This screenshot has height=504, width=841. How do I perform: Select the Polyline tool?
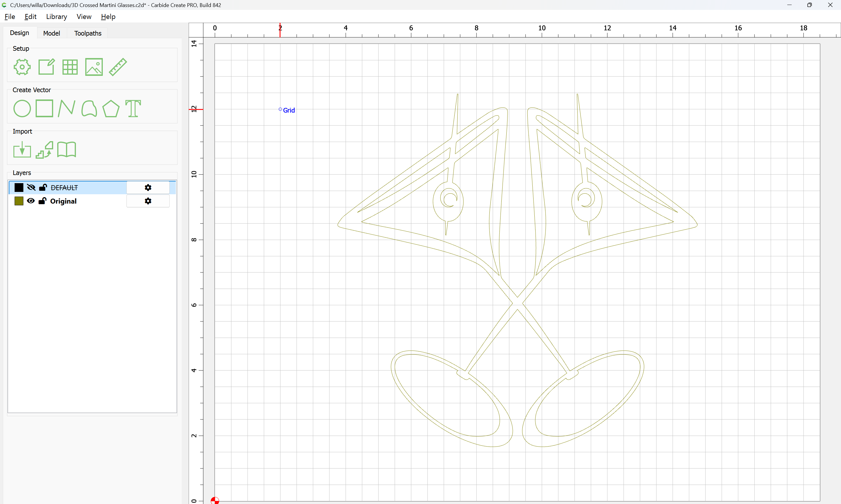coord(66,109)
